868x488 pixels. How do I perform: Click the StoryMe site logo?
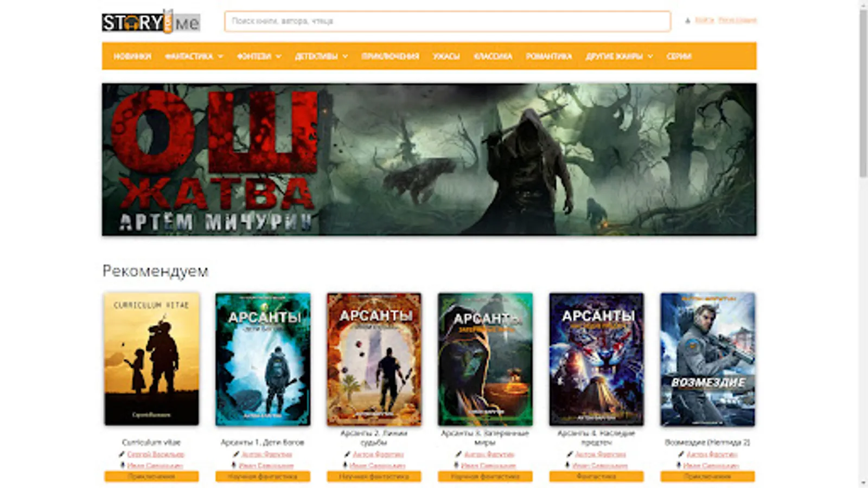tap(151, 22)
